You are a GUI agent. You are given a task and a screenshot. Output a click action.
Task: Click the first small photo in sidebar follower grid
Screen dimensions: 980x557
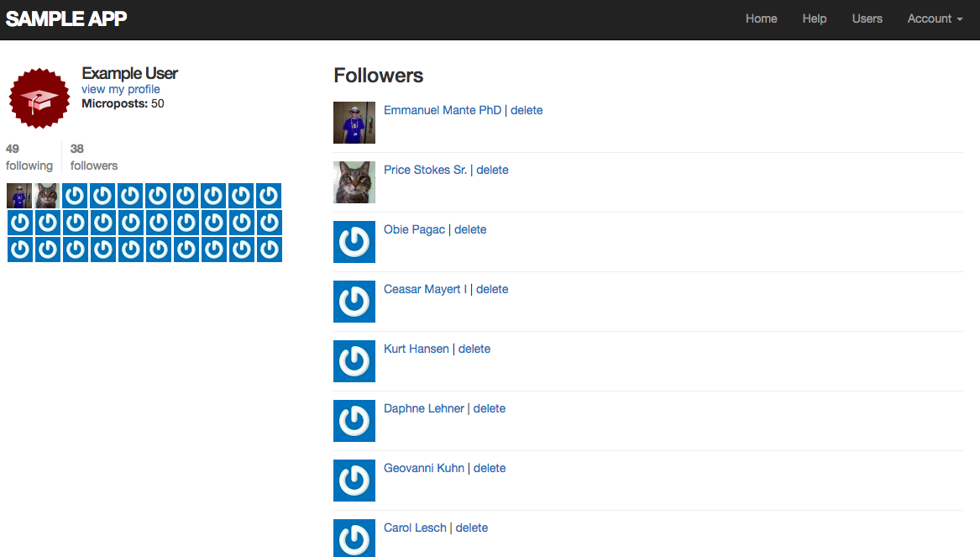19,196
